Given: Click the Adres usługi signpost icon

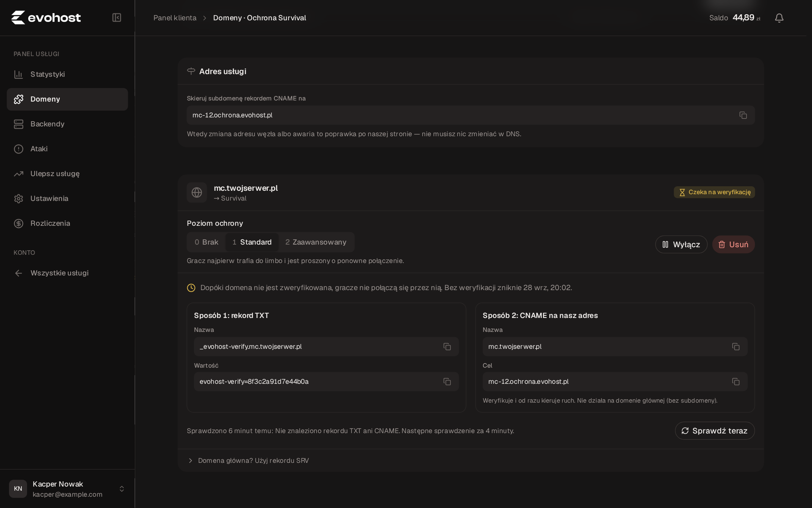Looking at the screenshot, I should [x=191, y=71].
